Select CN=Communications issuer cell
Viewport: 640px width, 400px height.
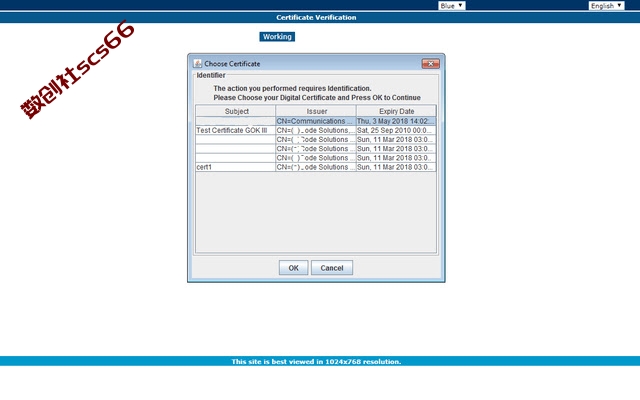(x=316, y=121)
